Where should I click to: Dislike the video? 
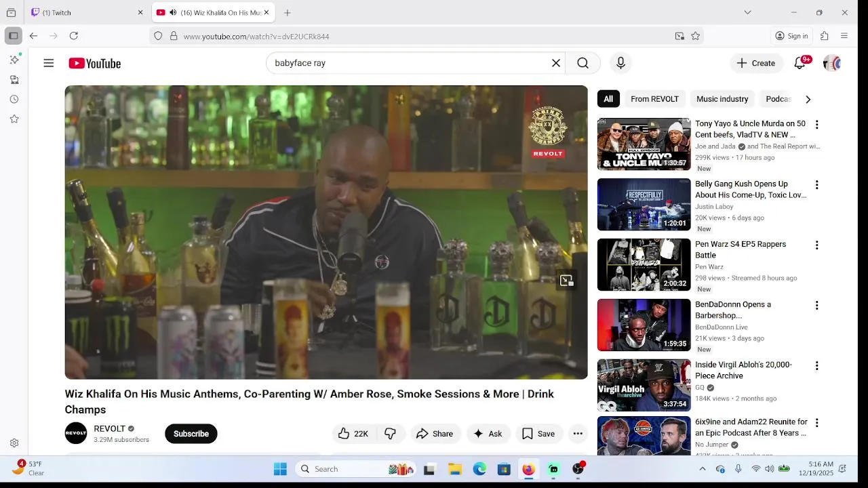(x=391, y=434)
